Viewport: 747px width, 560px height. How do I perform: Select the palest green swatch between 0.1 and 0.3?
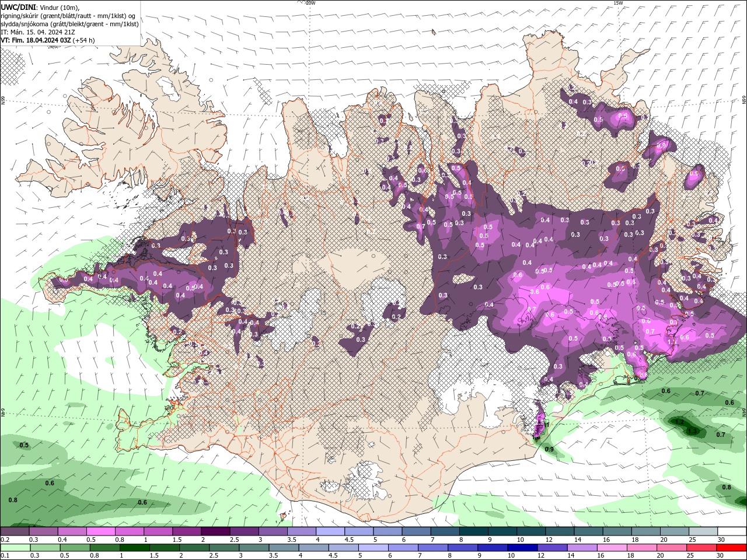[x=15, y=548]
